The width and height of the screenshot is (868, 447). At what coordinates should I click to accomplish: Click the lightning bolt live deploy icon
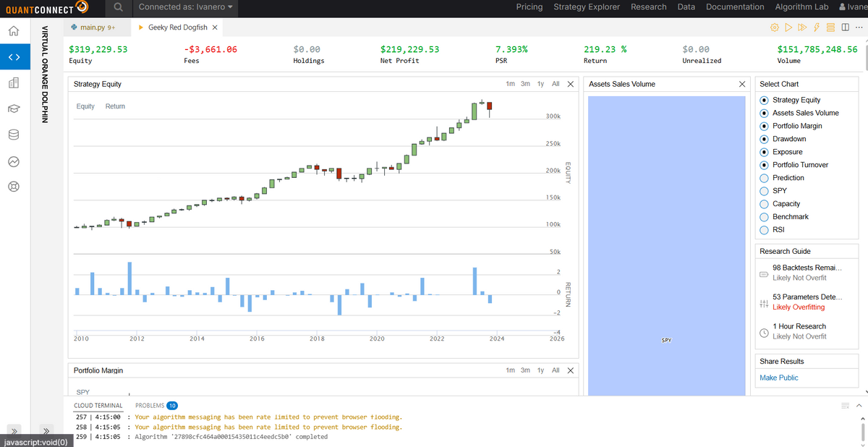click(x=816, y=27)
